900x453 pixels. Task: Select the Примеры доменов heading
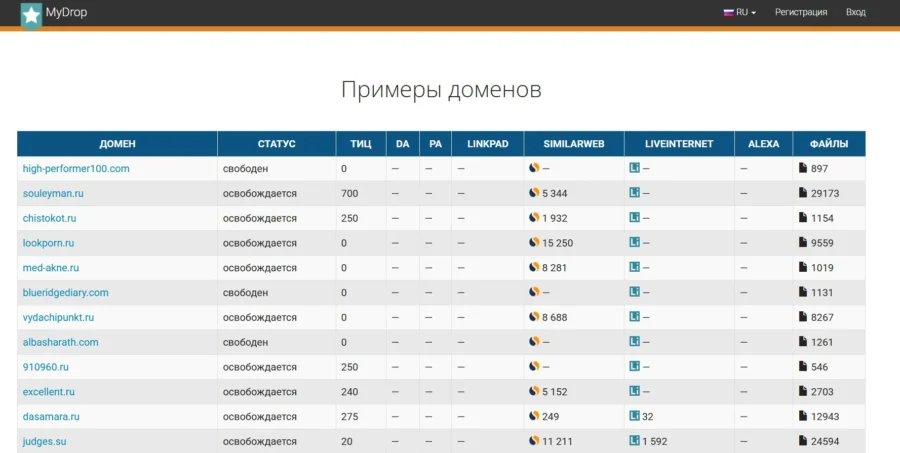(x=441, y=90)
